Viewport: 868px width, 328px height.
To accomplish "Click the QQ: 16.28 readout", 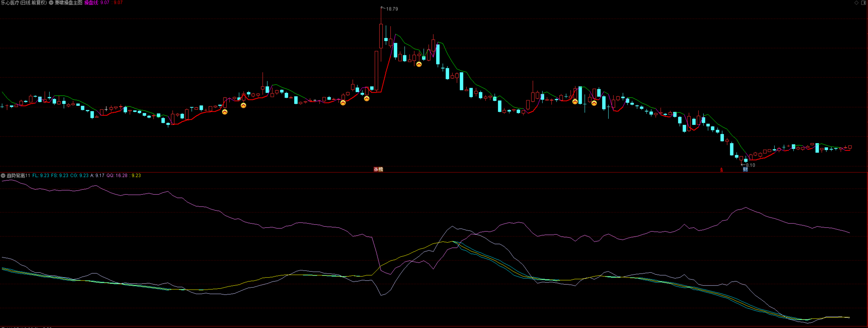I will tap(117, 176).
